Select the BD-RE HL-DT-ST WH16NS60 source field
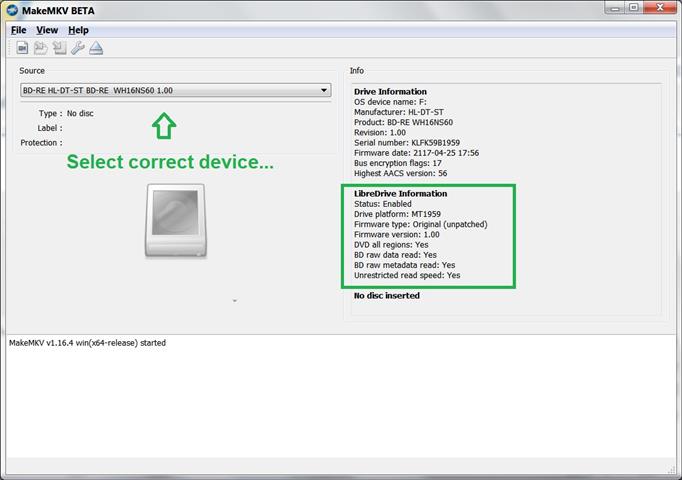Image resolution: width=682 pixels, height=480 pixels. pyautogui.click(x=176, y=90)
